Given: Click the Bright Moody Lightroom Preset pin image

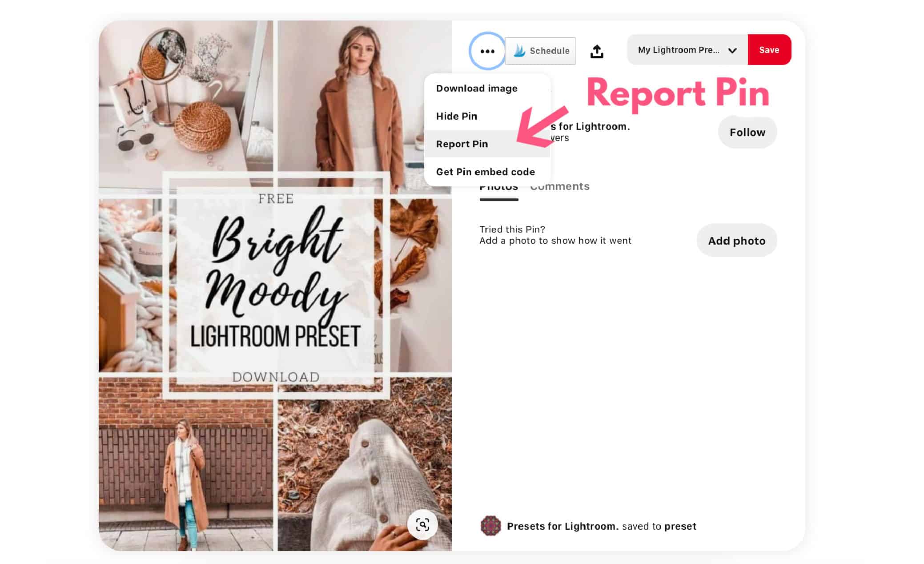Looking at the screenshot, I should 275,286.
